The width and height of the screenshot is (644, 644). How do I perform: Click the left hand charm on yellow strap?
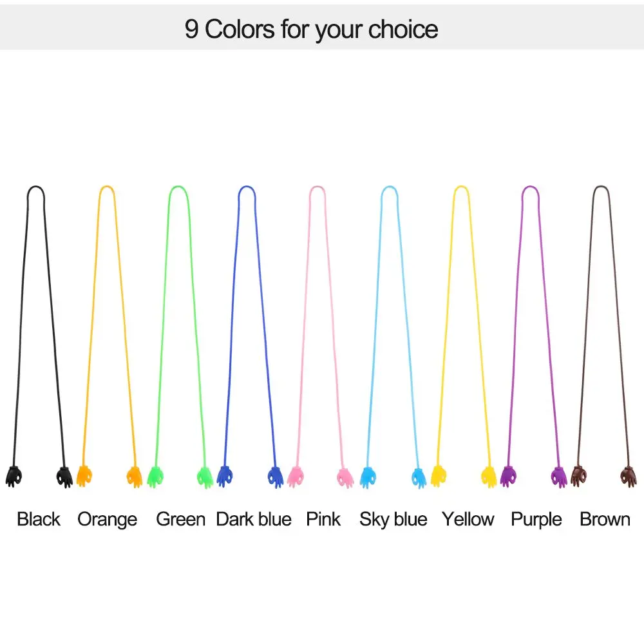pos(439,475)
